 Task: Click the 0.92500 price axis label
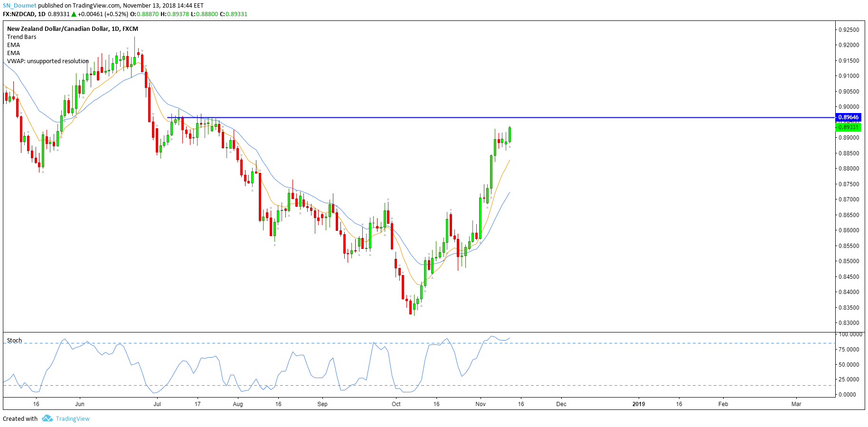(x=849, y=30)
